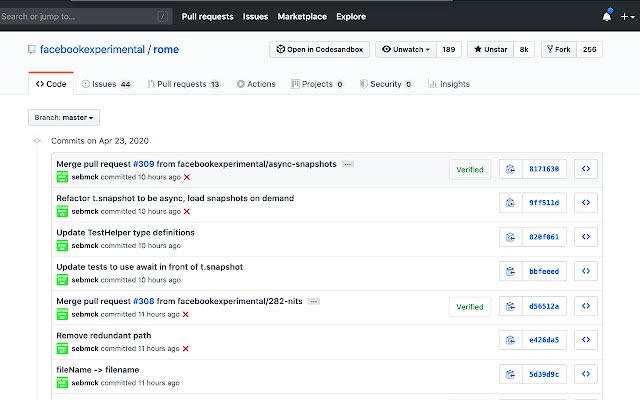Open Branch: master dropdown
Viewport: 640px width, 400px height.
[64, 118]
